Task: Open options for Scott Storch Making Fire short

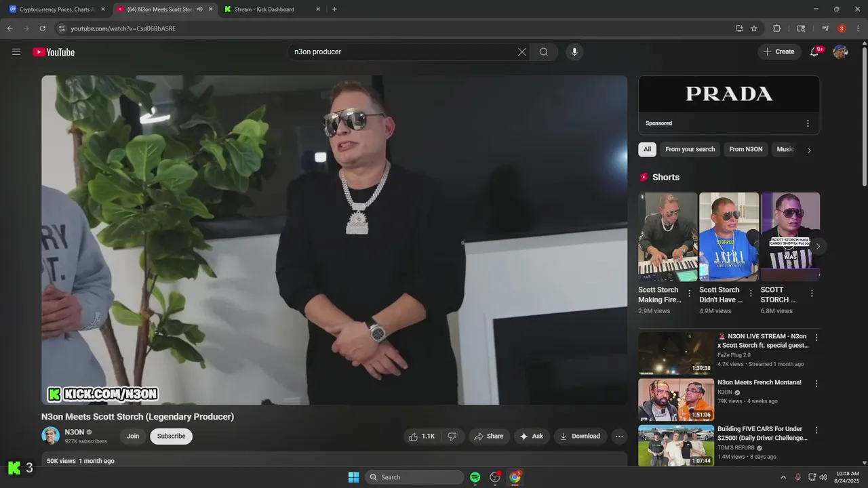Action: point(690,293)
